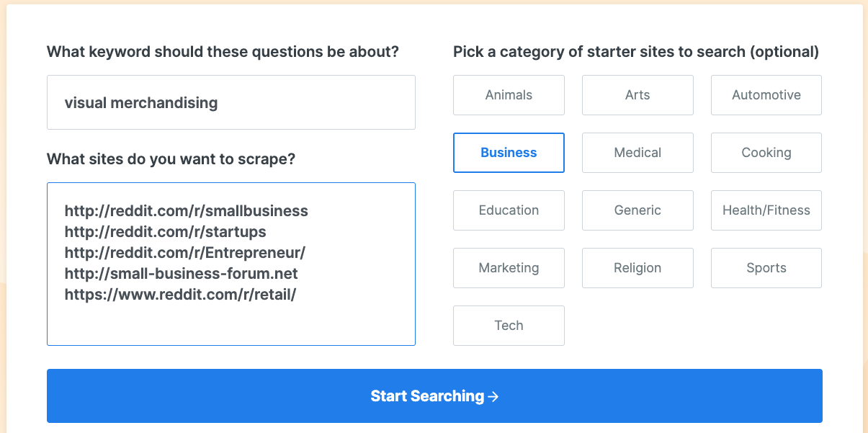Viewport: 868px width, 433px height.
Task: Pick the Religion category
Action: click(637, 268)
